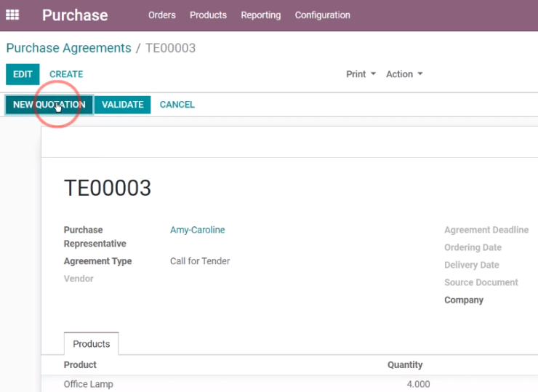Select the Office Lamp product row
The image size is (538, 392).
[289, 384]
